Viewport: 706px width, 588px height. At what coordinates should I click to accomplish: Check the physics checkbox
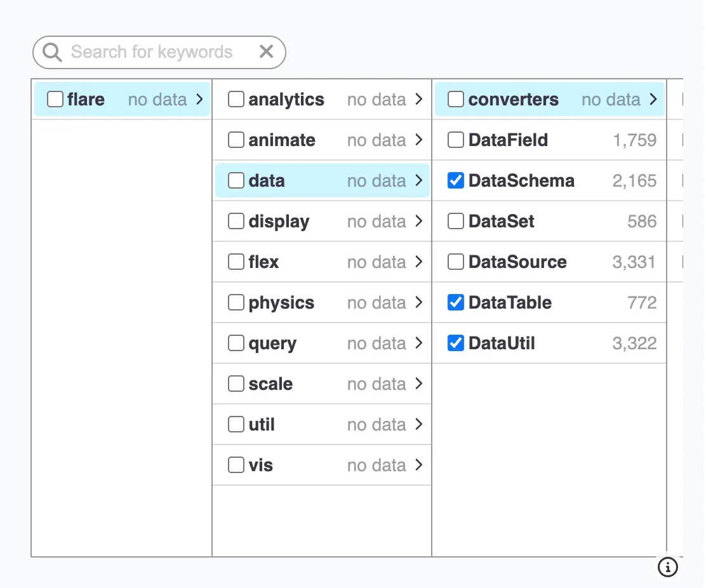(236, 302)
